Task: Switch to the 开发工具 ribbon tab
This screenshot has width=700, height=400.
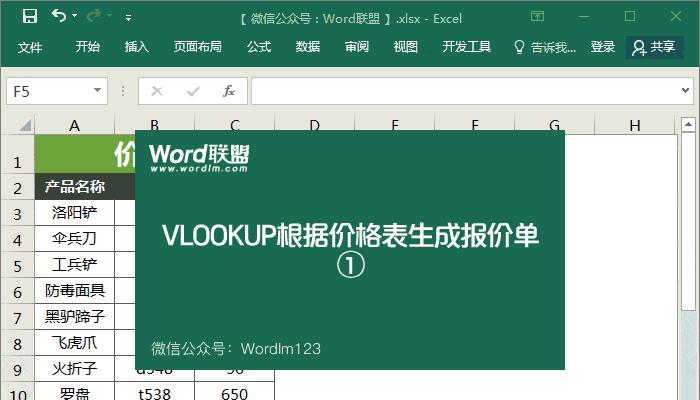Action: point(467,46)
